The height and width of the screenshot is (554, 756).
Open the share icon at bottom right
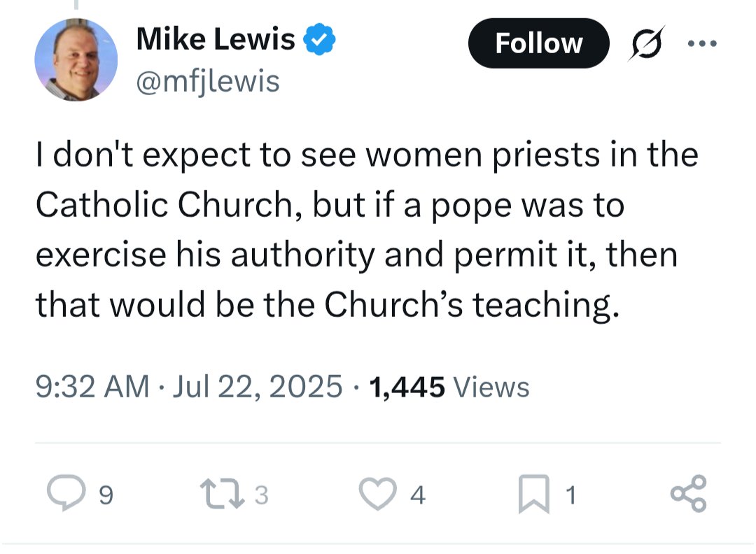point(689,493)
